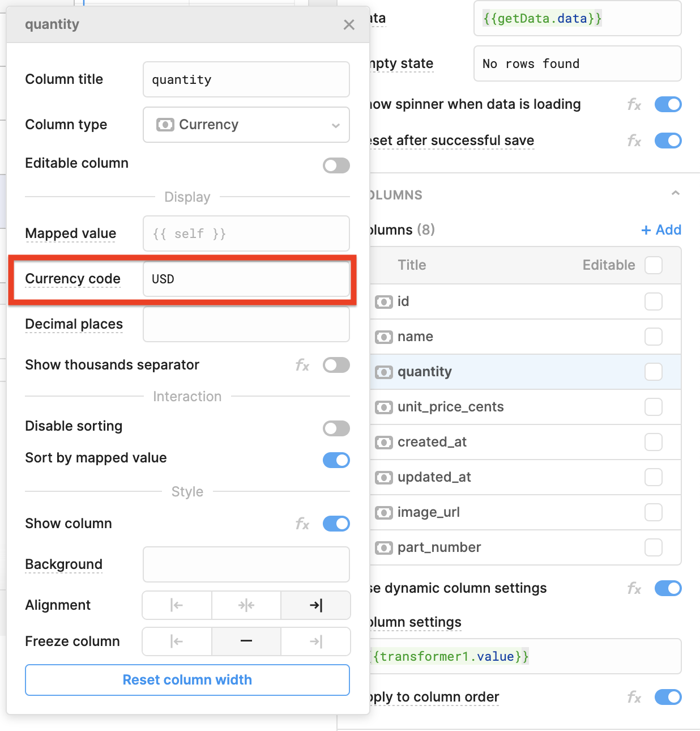Click the Decimal places input field

click(246, 324)
